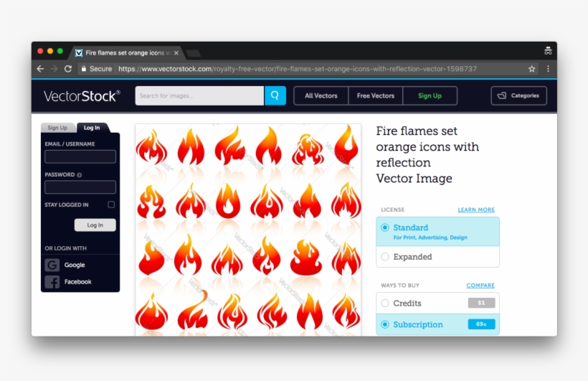This screenshot has width=588, height=381.
Task: Go home via the VectorStock logo
Action: click(82, 96)
